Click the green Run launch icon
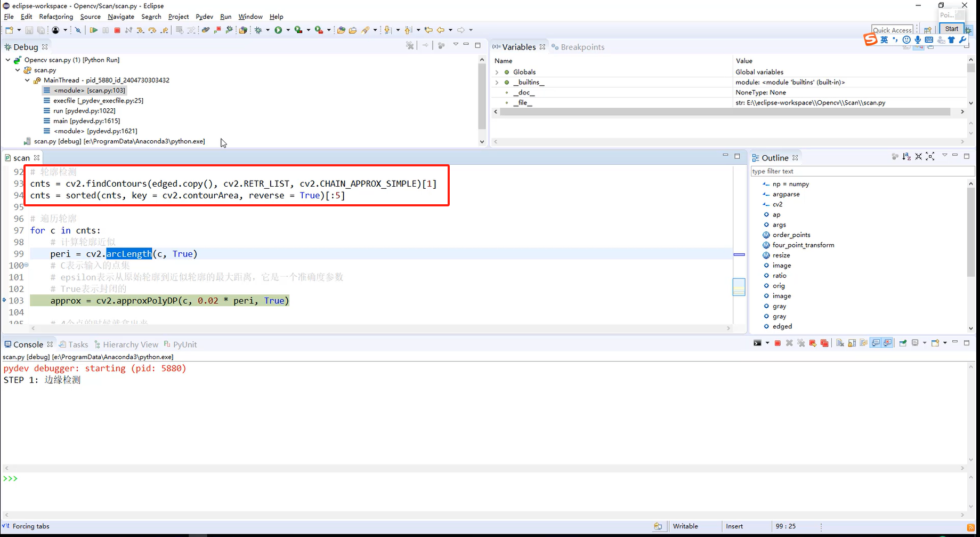 278,30
